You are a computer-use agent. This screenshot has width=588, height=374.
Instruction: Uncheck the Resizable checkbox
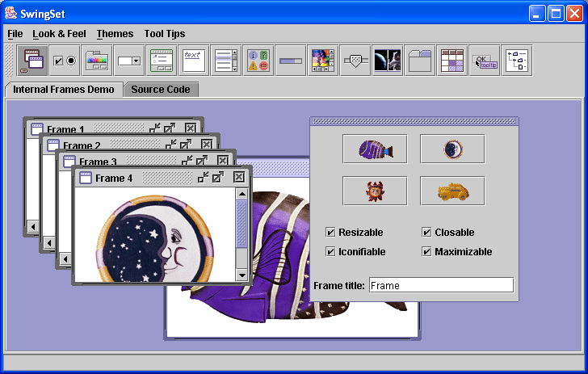pyautogui.click(x=330, y=233)
